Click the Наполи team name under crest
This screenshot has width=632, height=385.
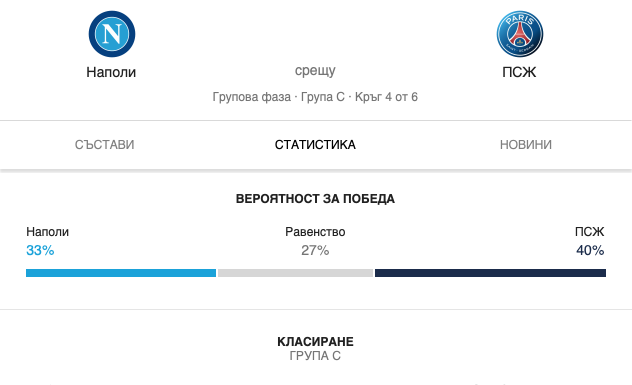coord(111,72)
